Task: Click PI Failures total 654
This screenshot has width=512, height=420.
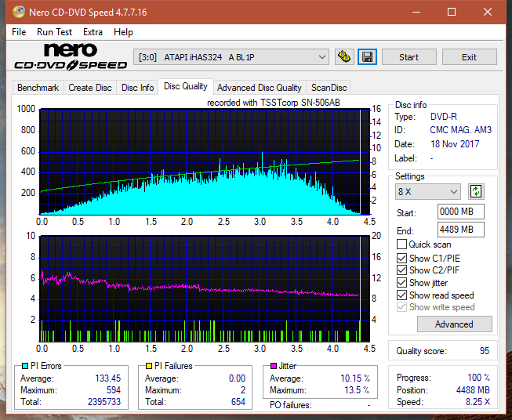Action: (x=238, y=402)
